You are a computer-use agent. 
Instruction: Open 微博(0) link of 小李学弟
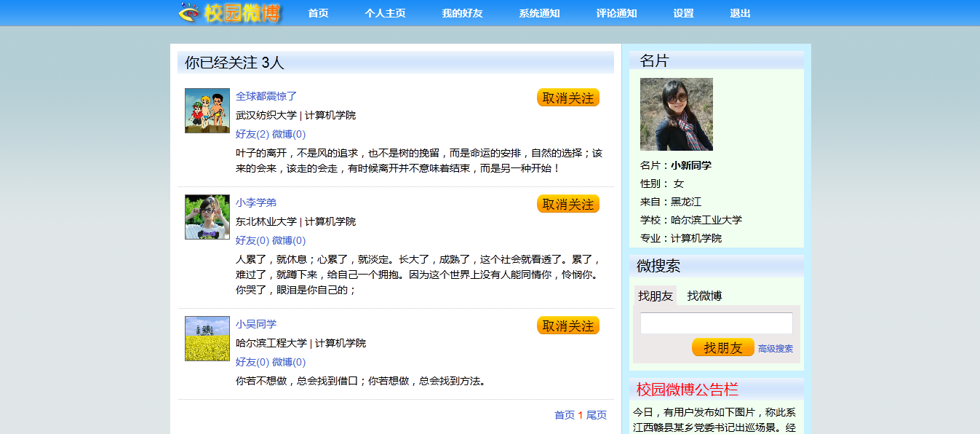tap(289, 240)
